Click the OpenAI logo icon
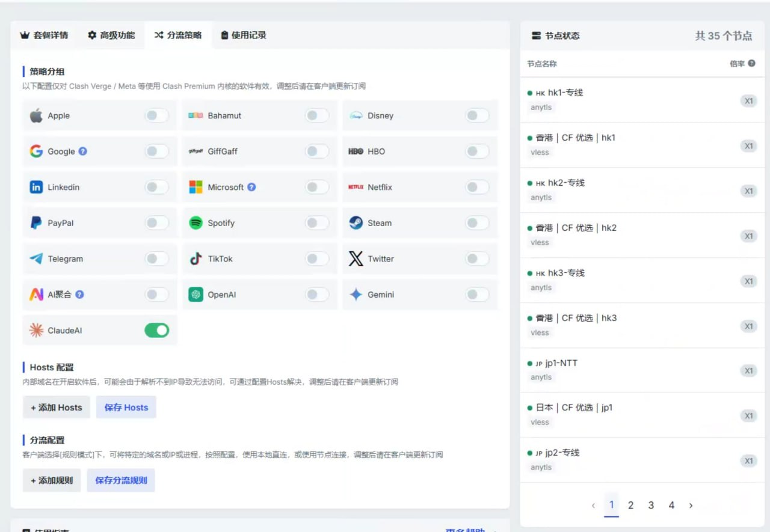 [196, 295]
